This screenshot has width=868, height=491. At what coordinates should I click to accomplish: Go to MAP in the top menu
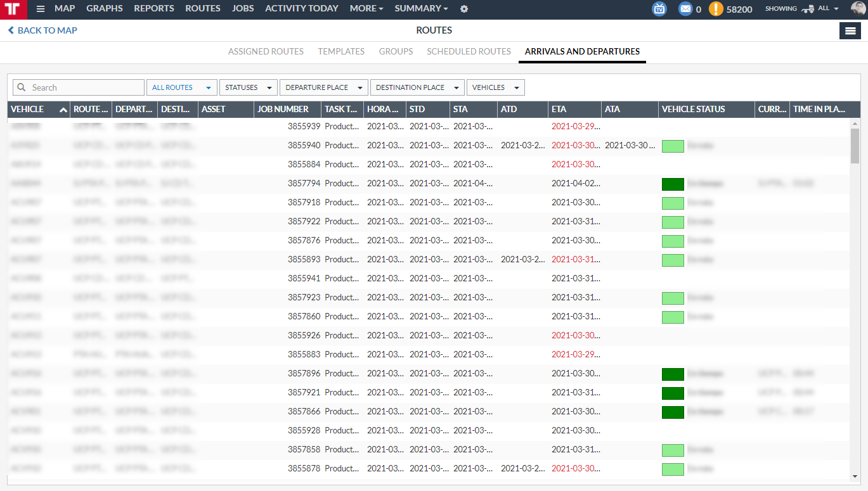click(65, 9)
